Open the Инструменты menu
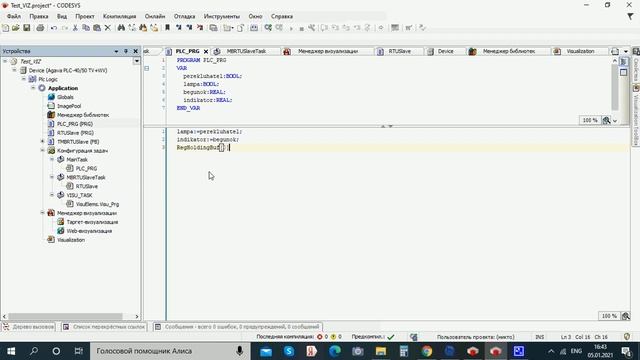Image resolution: width=640 pixels, height=360 pixels. 222,16
